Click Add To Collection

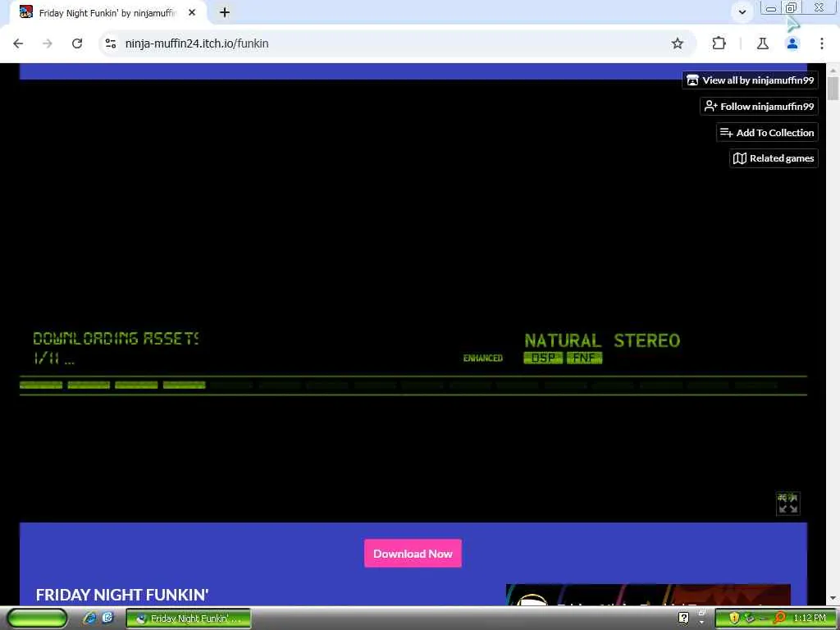tap(767, 132)
